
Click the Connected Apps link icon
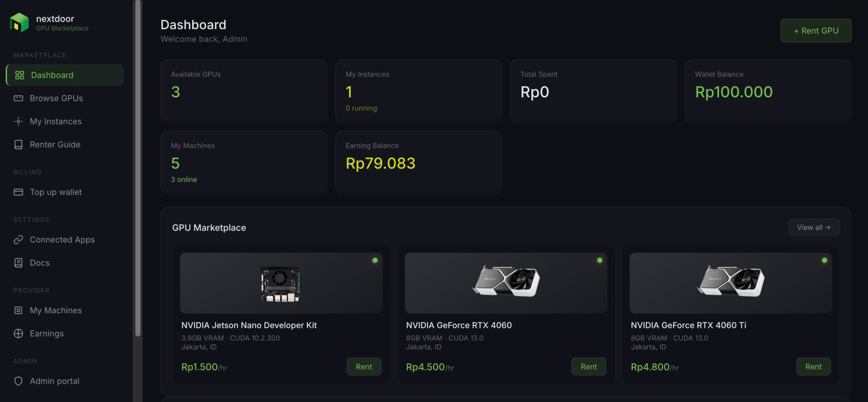[18, 240]
